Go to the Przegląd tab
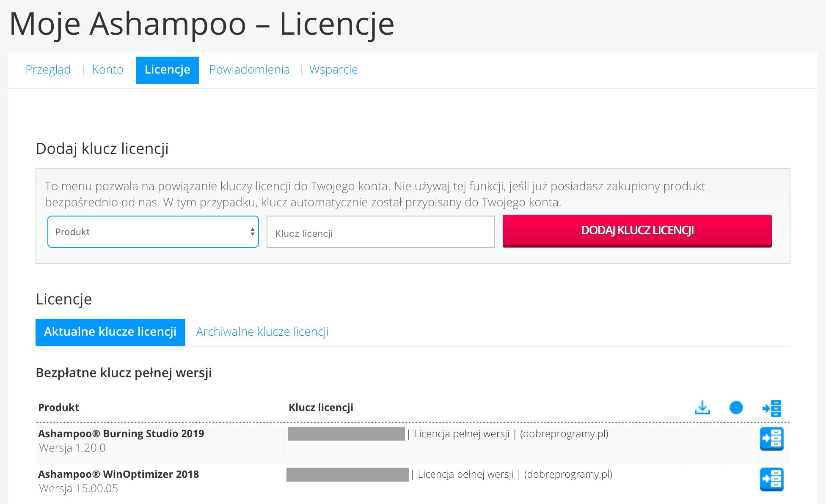The image size is (826, 504). 48,70
